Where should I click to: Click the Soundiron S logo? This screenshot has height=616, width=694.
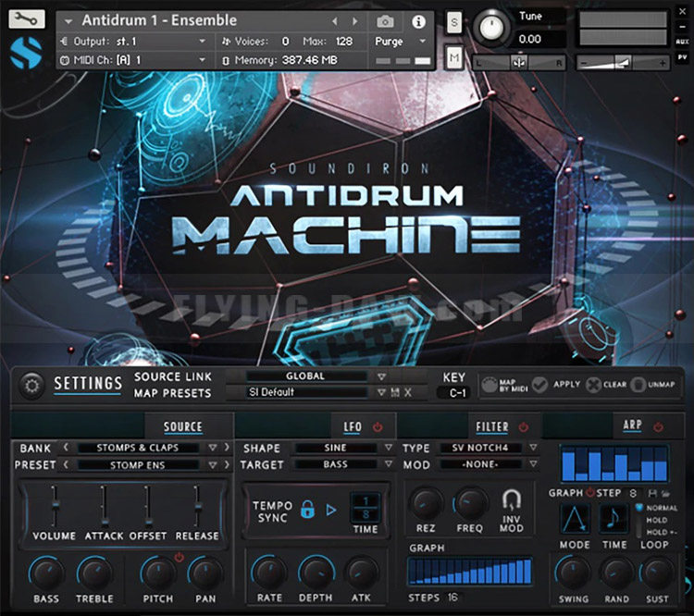tap(26, 53)
